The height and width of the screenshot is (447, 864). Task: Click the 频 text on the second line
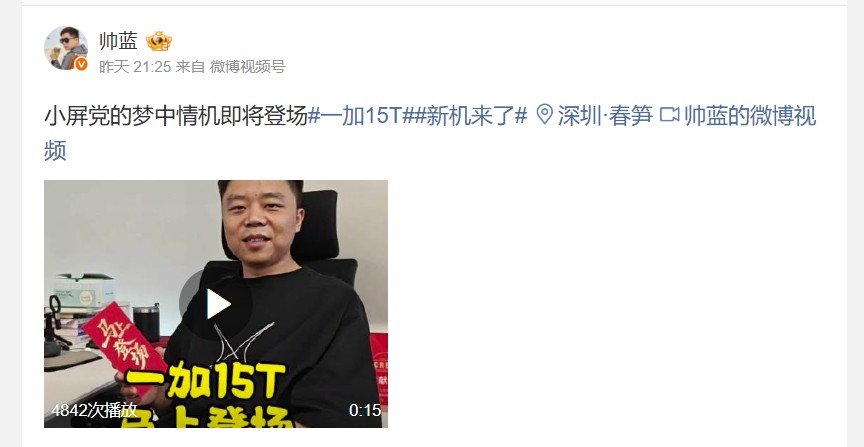point(55,150)
